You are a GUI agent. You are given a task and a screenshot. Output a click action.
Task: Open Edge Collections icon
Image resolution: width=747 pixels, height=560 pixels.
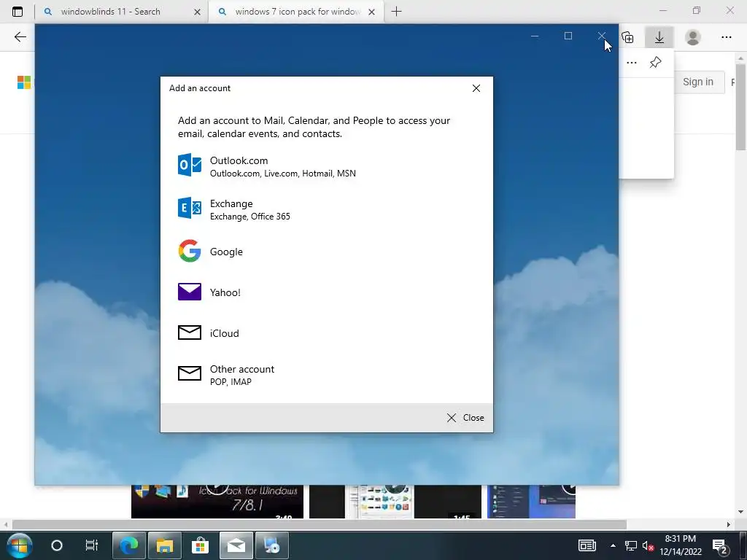click(x=628, y=37)
